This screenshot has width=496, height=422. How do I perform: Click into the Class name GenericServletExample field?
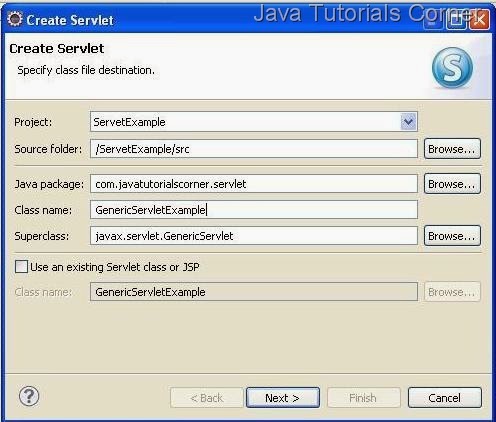pyautogui.click(x=254, y=210)
